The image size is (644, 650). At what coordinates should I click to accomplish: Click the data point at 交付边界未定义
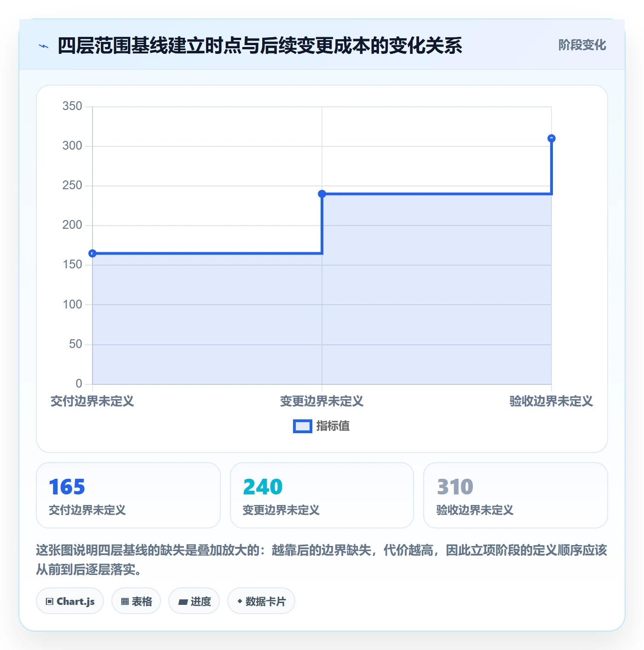pyautogui.click(x=92, y=253)
